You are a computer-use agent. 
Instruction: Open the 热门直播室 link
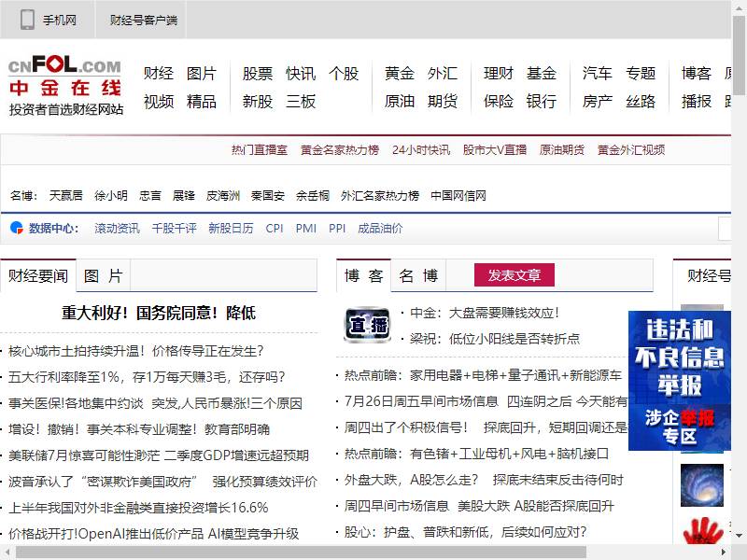click(x=260, y=150)
